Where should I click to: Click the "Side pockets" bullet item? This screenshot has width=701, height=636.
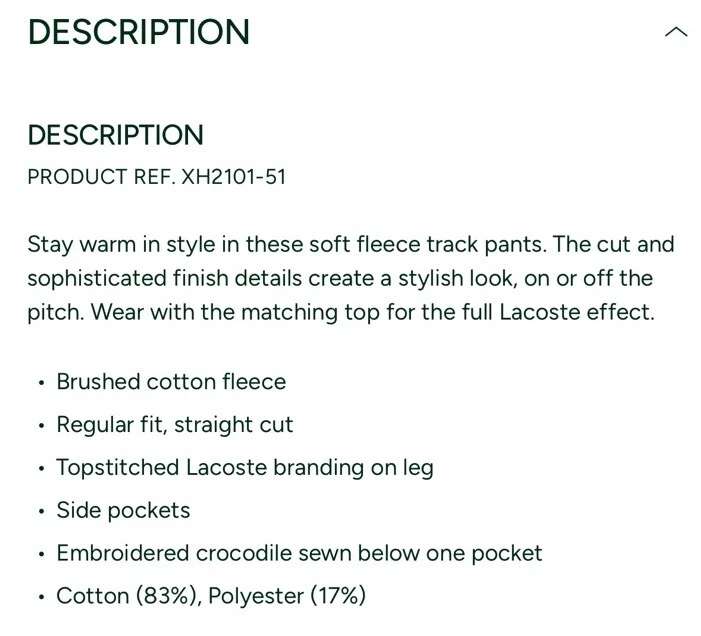click(x=123, y=511)
